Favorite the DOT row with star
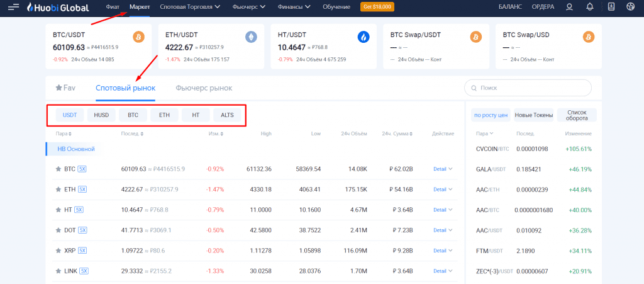This screenshot has width=644, height=284. (x=58, y=230)
